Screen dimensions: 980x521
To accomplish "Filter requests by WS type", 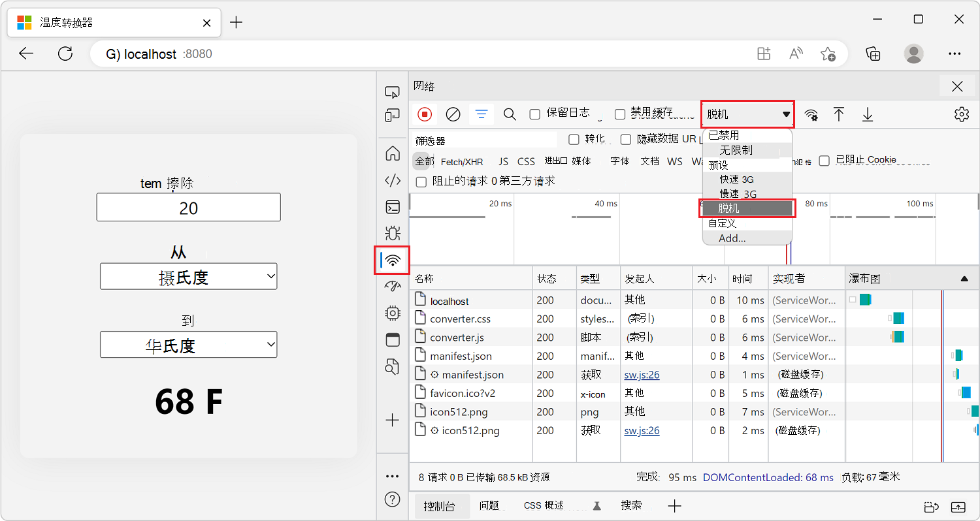I will point(675,161).
